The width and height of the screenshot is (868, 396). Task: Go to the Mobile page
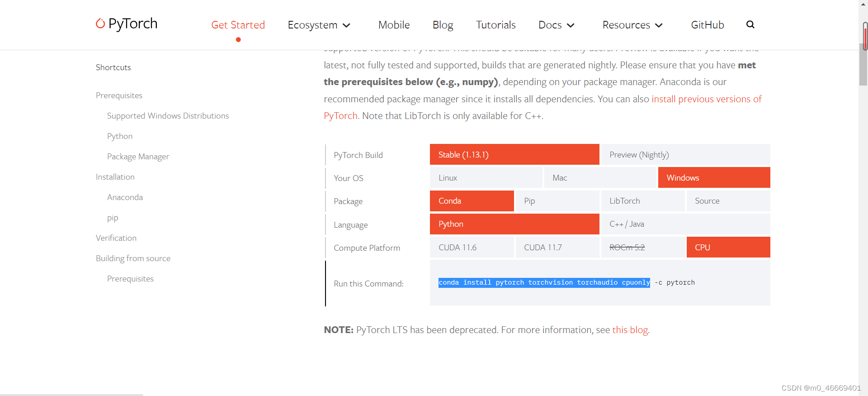click(x=394, y=25)
